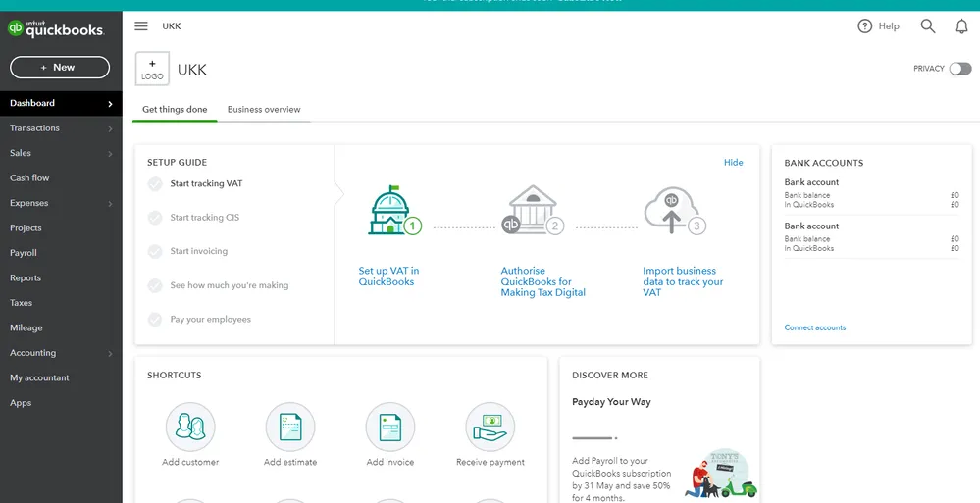
Task: Expand the Transactions sidebar submenu
Action: click(110, 128)
